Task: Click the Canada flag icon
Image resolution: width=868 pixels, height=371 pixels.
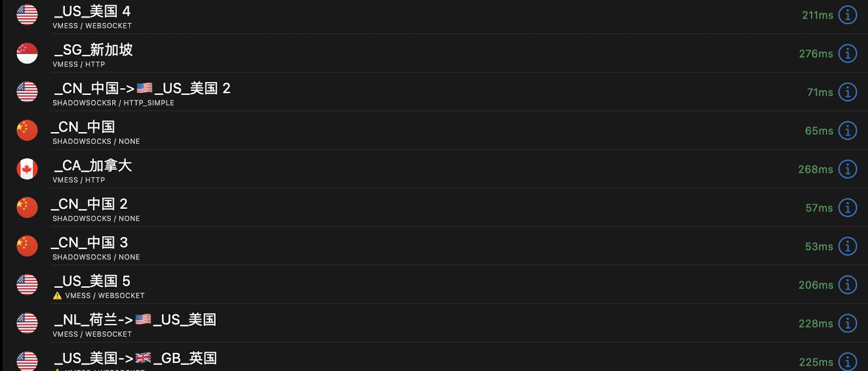Action: click(x=27, y=169)
